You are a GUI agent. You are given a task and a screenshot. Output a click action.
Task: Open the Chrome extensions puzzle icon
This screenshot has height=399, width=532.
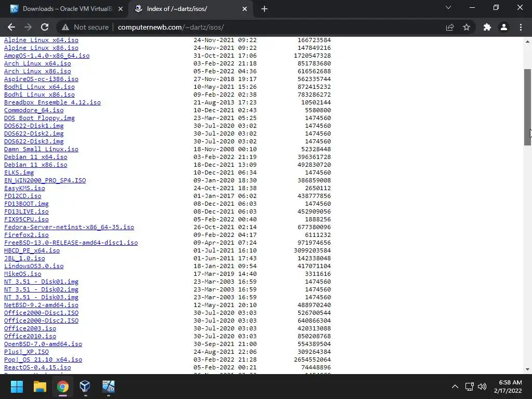pos(487,27)
